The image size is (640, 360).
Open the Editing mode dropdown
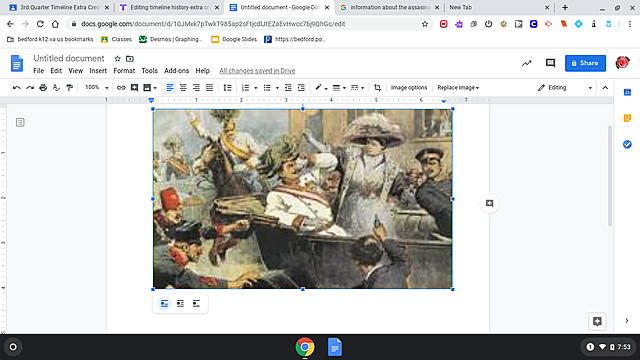pos(565,88)
